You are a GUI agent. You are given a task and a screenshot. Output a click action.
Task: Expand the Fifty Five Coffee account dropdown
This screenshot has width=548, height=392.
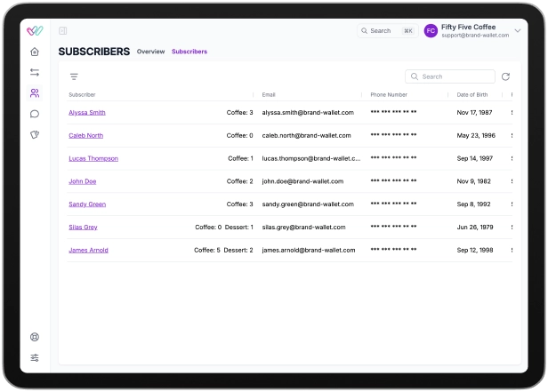click(517, 30)
